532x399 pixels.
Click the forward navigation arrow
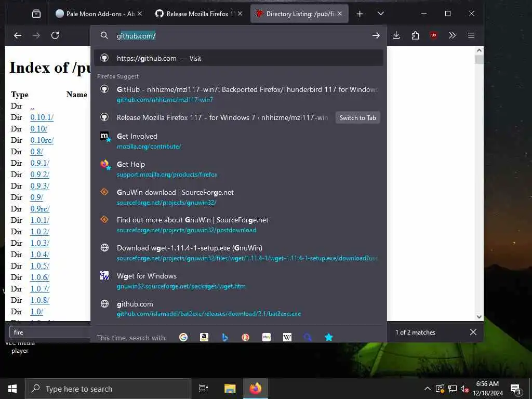click(x=36, y=35)
